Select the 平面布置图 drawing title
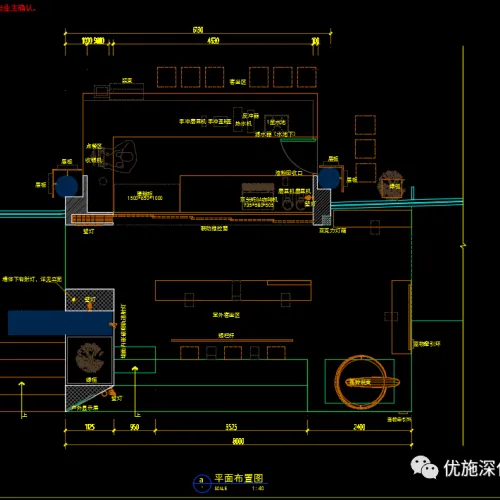 pos(239,478)
